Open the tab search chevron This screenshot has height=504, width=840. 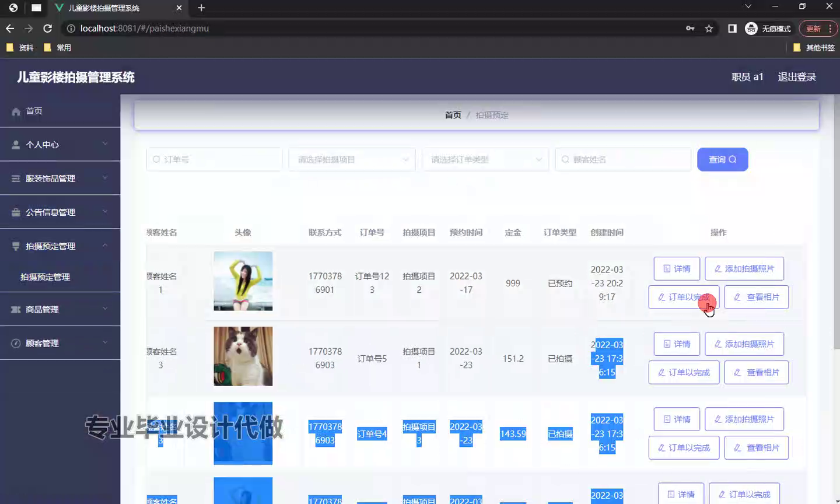(748, 6)
